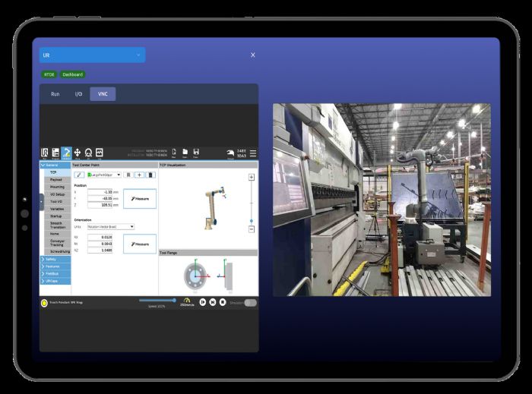Click the Z position input field
This screenshot has height=394, width=532.
[100, 205]
